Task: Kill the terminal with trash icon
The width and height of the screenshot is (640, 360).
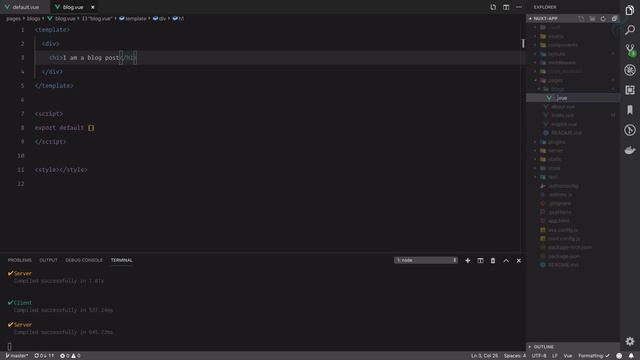Action: [x=493, y=260]
